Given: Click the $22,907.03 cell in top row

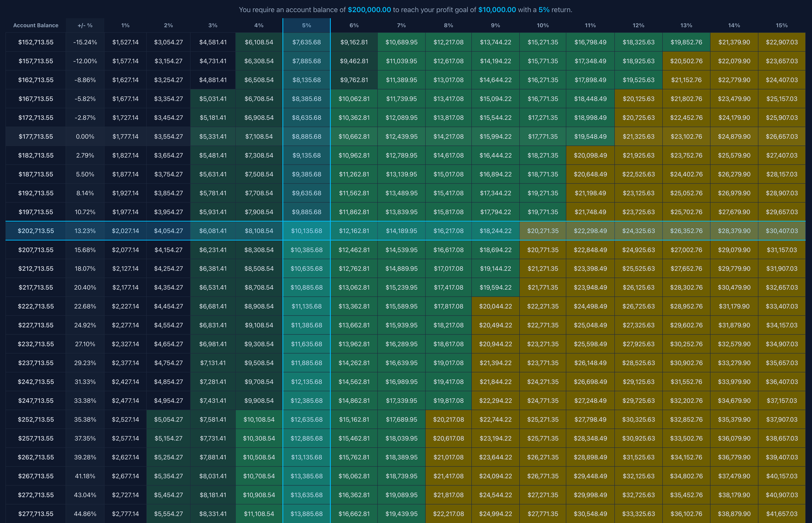Looking at the screenshot, I should click(782, 42).
